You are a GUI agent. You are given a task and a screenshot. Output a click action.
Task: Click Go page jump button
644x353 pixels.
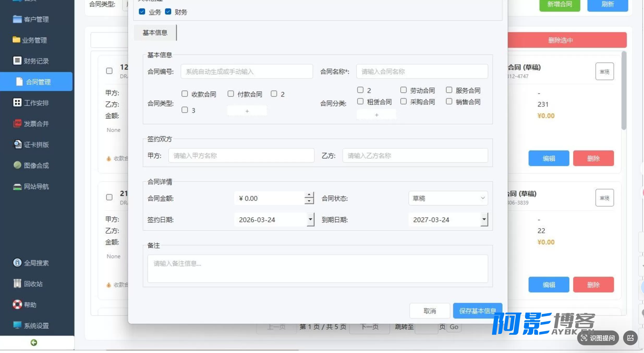(x=454, y=327)
